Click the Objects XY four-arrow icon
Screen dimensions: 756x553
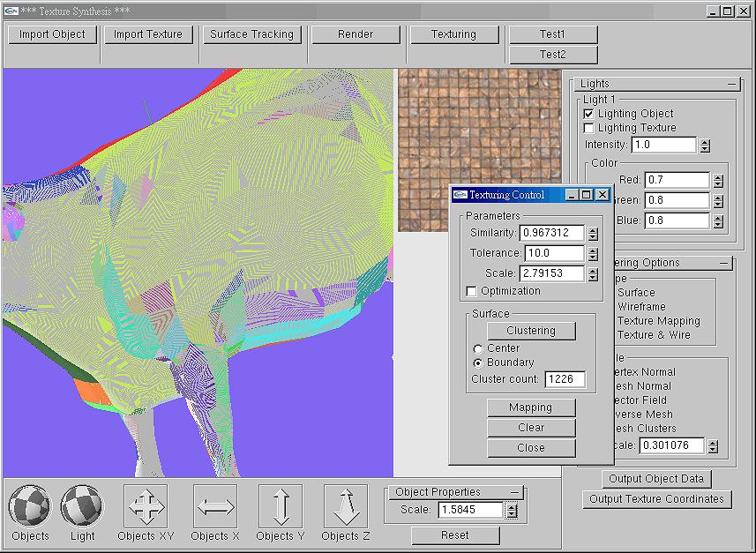coord(145,505)
